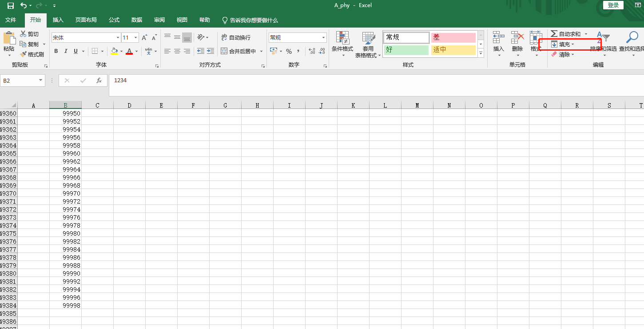
Task: Toggle Underline formatting
Action: (x=76, y=51)
